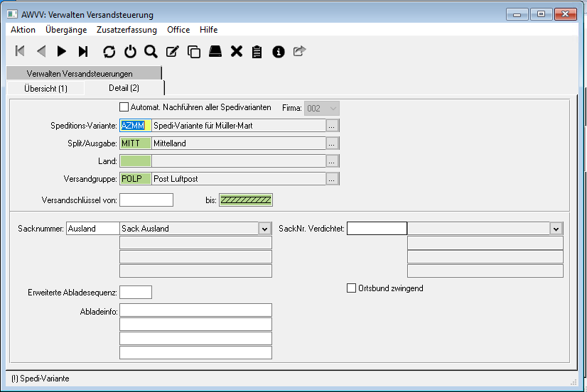This screenshot has width=587, height=392.
Task: Check the Ortsbund zwingend checkbox
Action: pos(351,288)
